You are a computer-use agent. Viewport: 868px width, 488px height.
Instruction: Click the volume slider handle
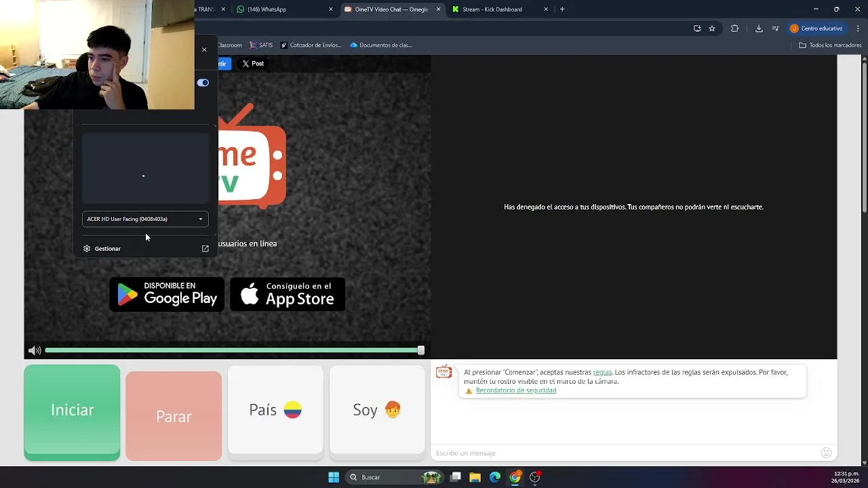421,350
